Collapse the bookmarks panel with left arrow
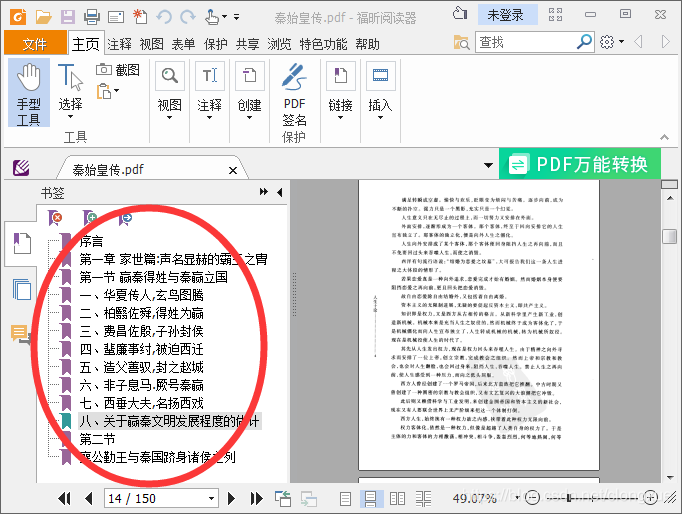The width and height of the screenshot is (682, 514). 280,192
